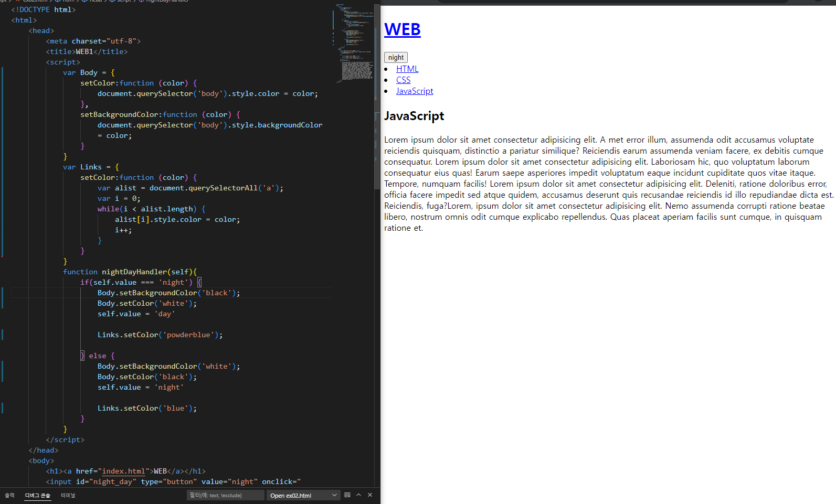Follow the HTML link in the list
Screen dimensions: 836x504
click(407, 69)
